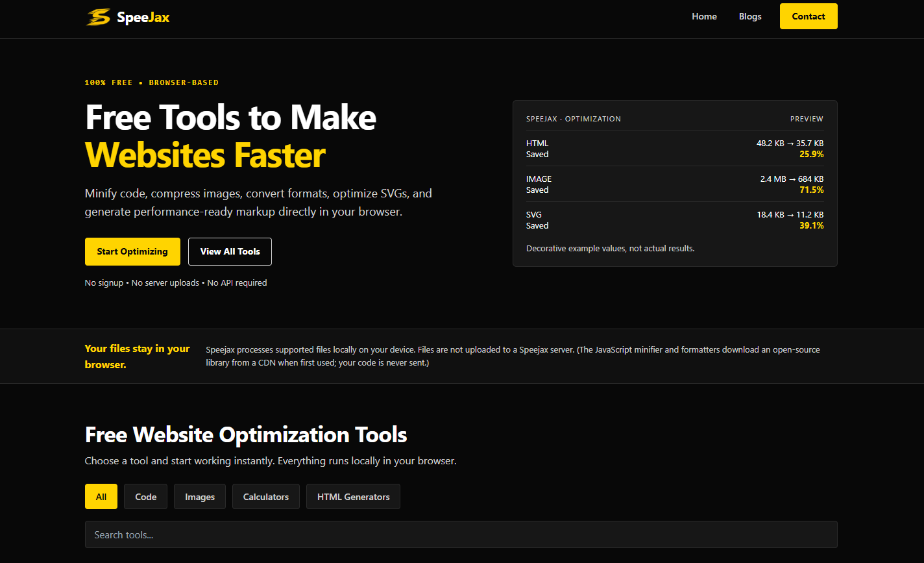Click the 'Choose a tool and start working' subtitle
Image resolution: width=924 pixels, height=563 pixels.
click(271, 461)
